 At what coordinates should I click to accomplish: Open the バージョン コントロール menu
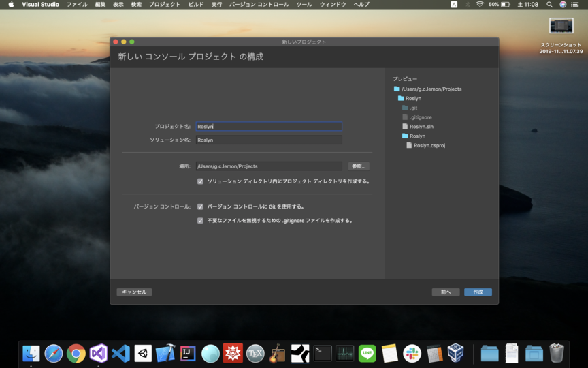(259, 5)
